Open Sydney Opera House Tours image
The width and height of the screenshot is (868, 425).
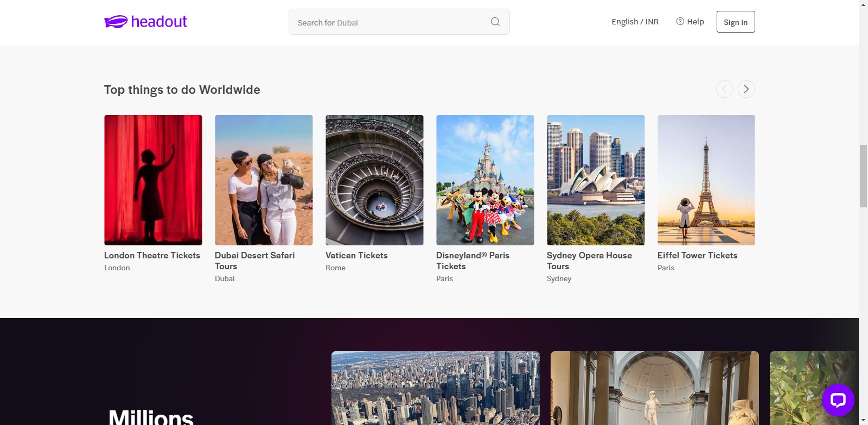596,180
